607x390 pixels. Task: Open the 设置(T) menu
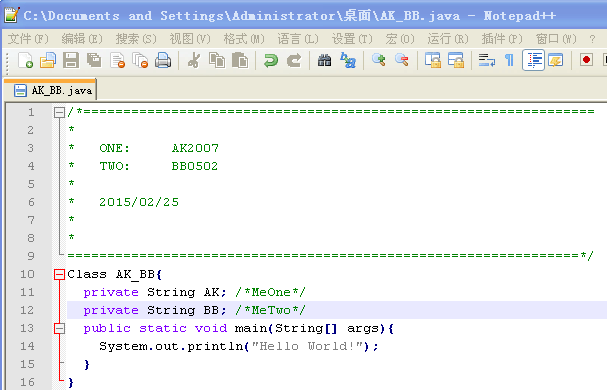coord(352,39)
